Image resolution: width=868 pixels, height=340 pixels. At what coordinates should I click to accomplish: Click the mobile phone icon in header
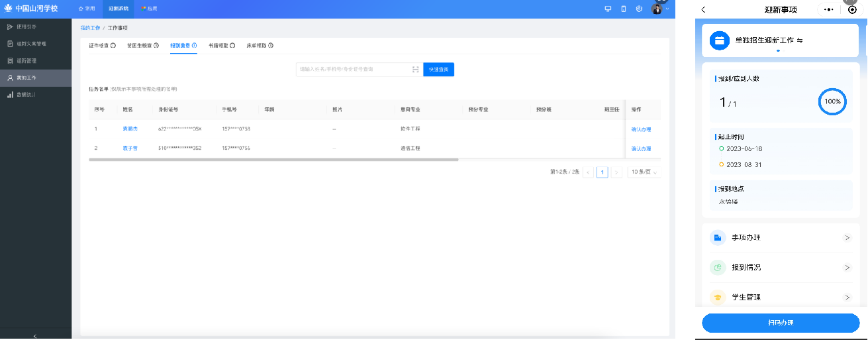(623, 9)
